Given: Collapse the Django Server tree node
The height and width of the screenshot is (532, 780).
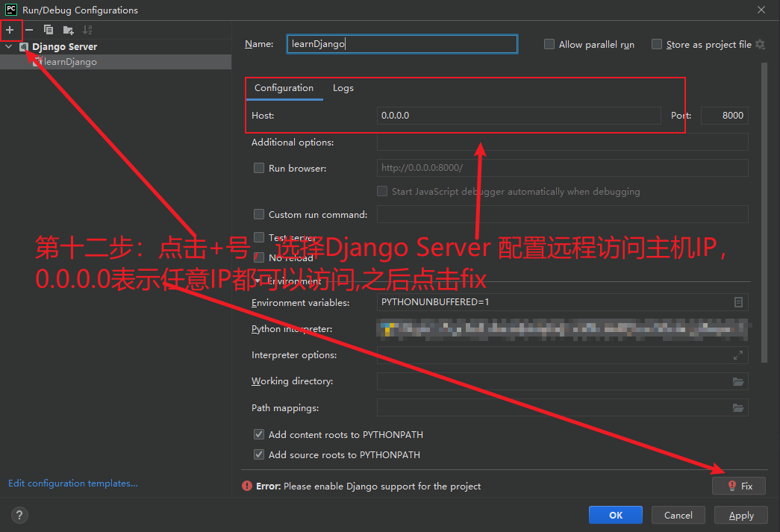Looking at the screenshot, I should [x=8, y=47].
